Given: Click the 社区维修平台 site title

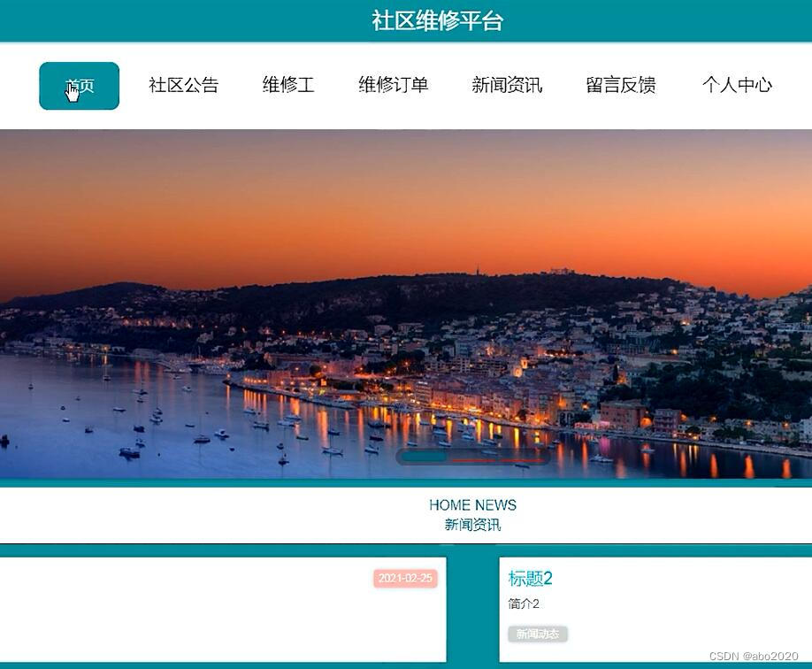Looking at the screenshot, I should tap(438, 20).
